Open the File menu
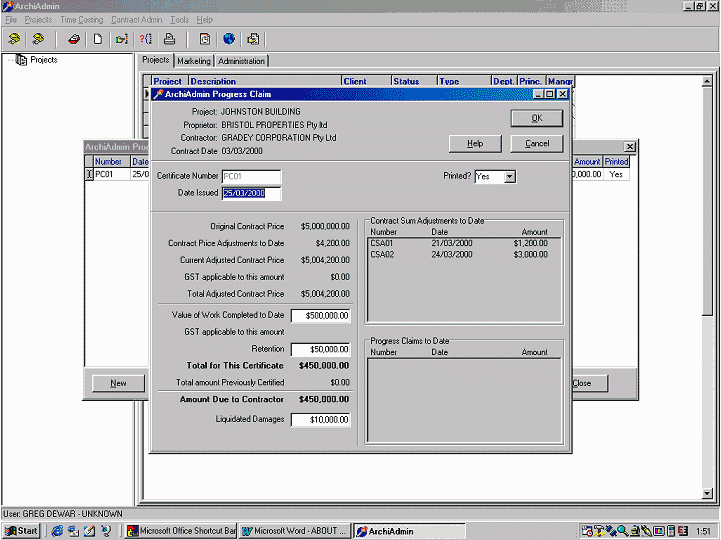 coord(11,20)
